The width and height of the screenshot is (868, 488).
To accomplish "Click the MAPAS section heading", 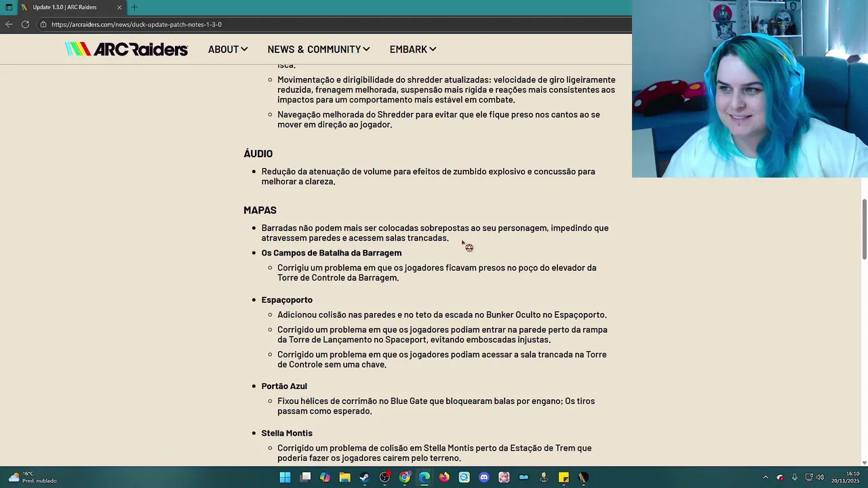I will (260, 210).
